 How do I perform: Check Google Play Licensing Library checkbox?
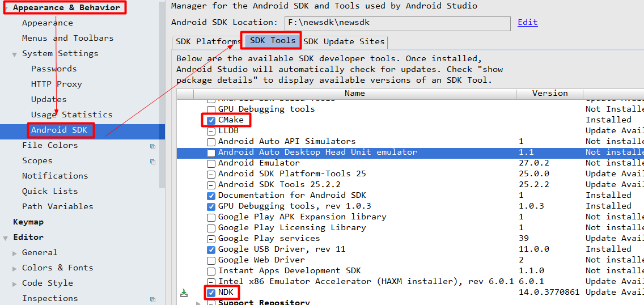211,228
